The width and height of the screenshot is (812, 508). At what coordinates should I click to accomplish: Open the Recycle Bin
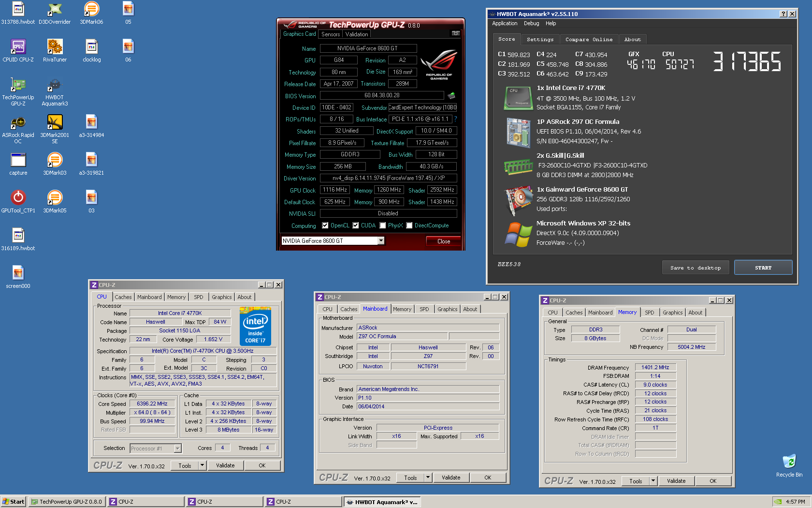pyautogui.click(x=789, y=465)
